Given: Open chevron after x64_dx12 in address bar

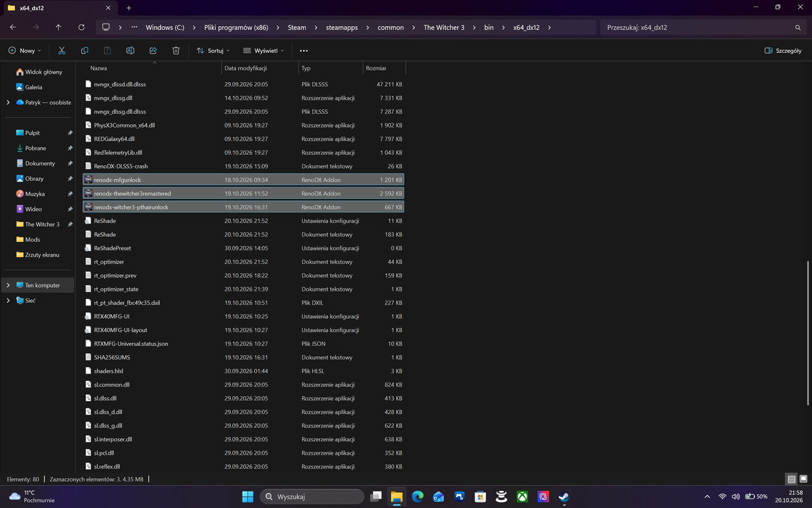Looking at the screenshot, I should [x=549, y=27].
